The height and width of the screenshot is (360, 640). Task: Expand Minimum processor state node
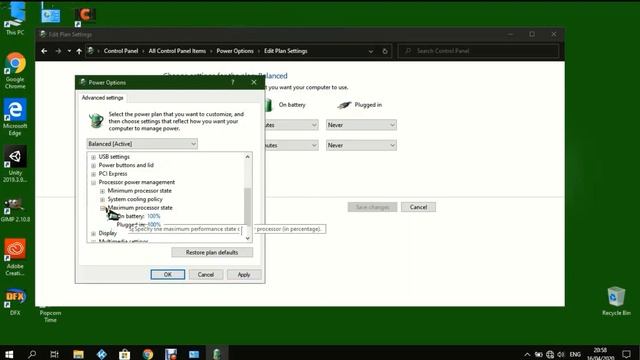(102, 191)
